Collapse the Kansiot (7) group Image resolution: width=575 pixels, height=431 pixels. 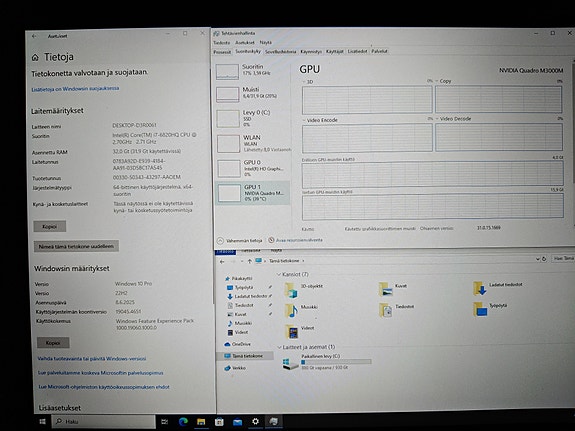tap(279, 274)
